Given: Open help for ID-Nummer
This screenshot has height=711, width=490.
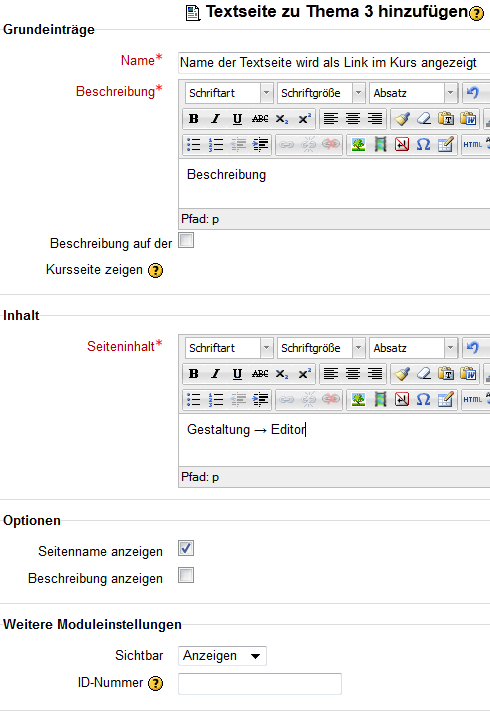Looking at the screenshot, I should pyautogui.click(x=155, y=683).
